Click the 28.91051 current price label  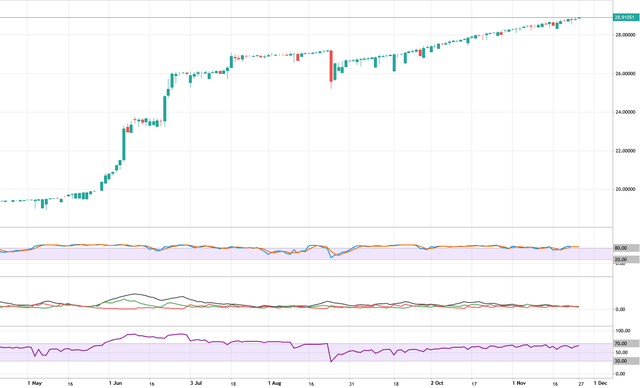(625, 18)
